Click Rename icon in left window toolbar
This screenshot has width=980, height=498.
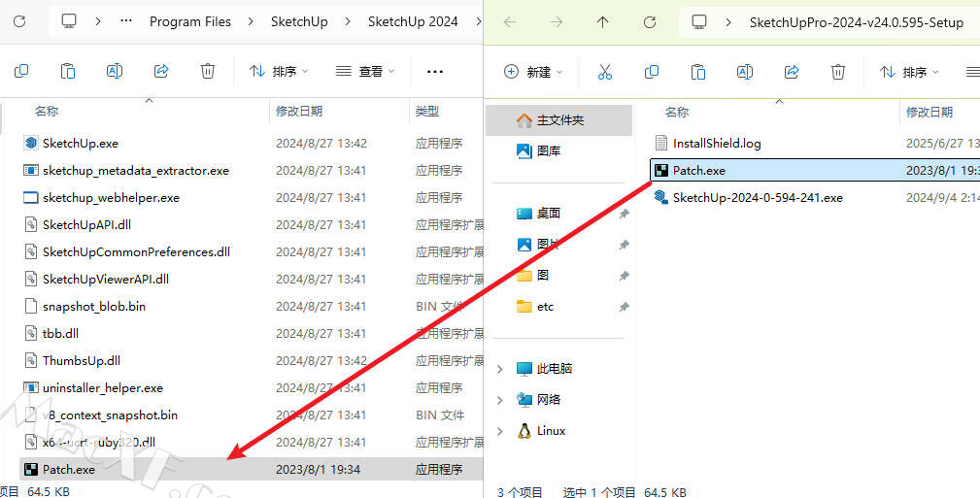(115, 71)
